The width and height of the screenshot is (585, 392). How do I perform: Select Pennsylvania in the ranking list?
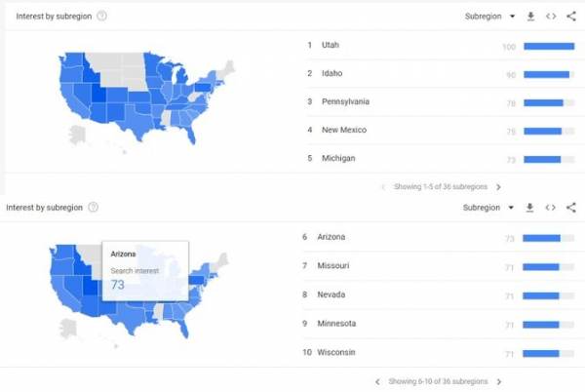click(344, 101)
